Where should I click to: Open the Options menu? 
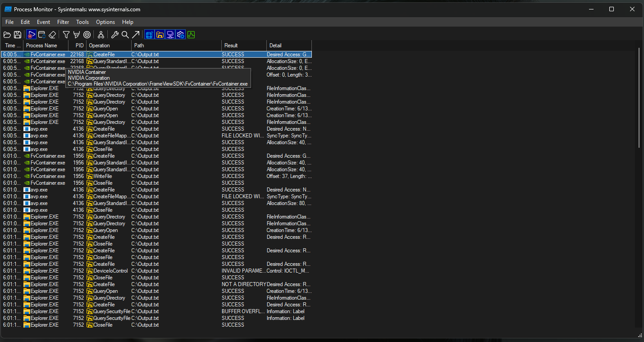coord(105,22)
